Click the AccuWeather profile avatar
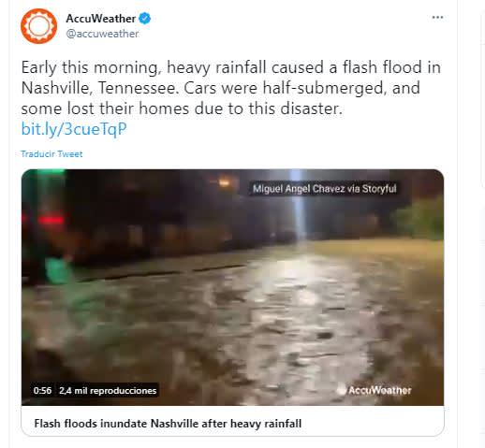Viewport: 485px width, 448px height. pos(39,26)
